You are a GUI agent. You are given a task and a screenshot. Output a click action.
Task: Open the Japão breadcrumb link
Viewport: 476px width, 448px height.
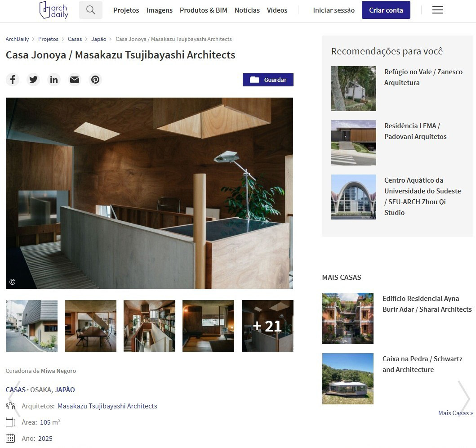pos(98,39)
